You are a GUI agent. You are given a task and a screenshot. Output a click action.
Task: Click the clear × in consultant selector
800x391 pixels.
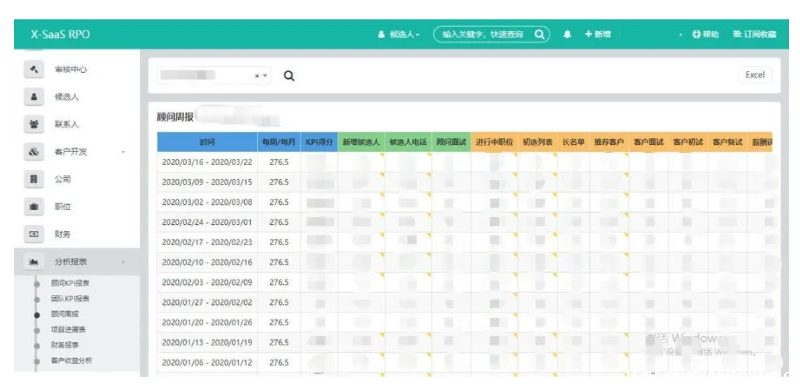point(257,76)
